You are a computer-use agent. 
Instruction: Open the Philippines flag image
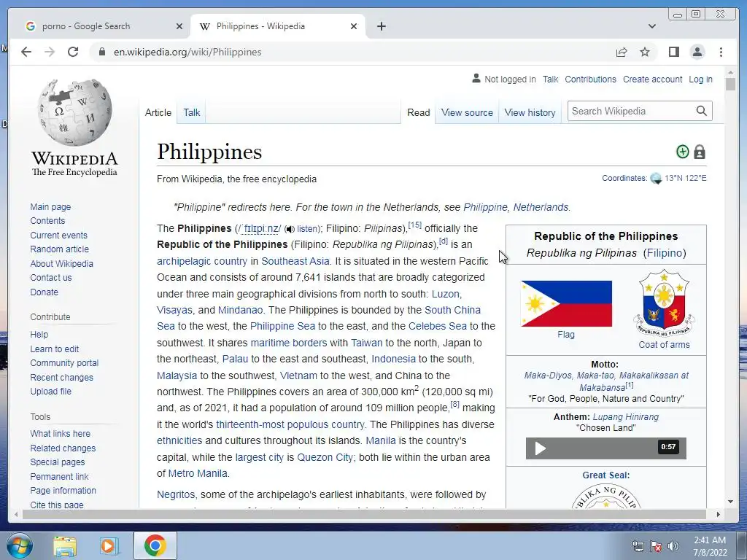pos(566,304)
